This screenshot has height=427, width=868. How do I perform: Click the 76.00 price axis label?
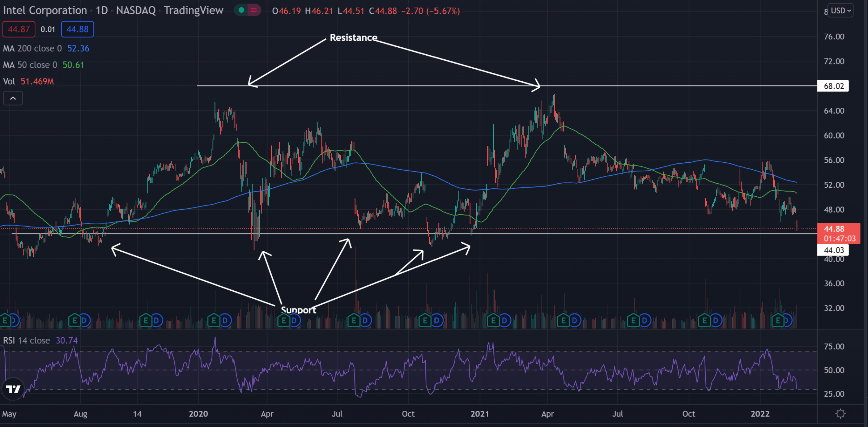(x=834, y=37)
